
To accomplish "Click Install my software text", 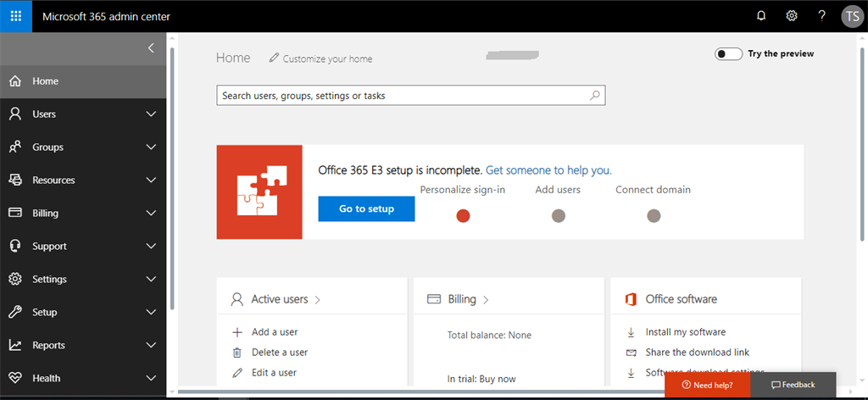I will [x=685, y=332].
